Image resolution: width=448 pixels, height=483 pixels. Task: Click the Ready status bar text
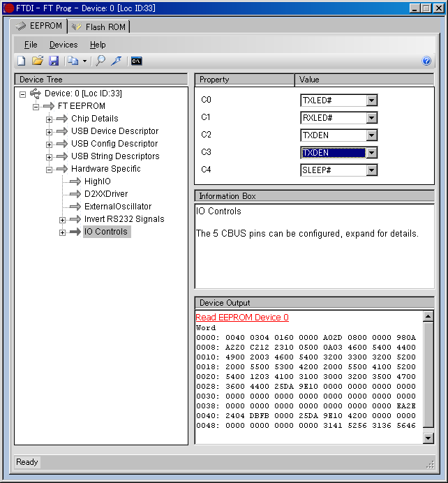27,462
